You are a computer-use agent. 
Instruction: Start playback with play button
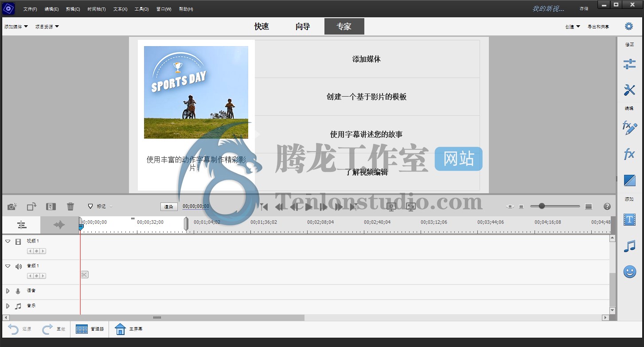tap(309, 207)
